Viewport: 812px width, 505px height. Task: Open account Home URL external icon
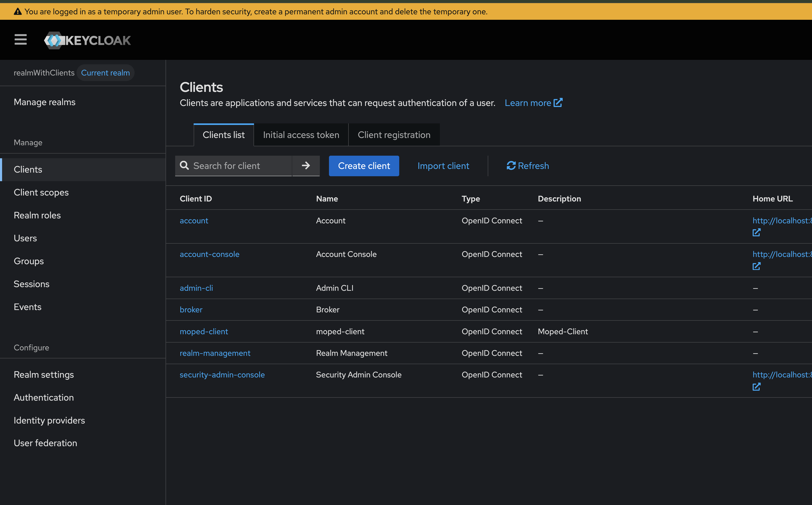pos(756,232)
